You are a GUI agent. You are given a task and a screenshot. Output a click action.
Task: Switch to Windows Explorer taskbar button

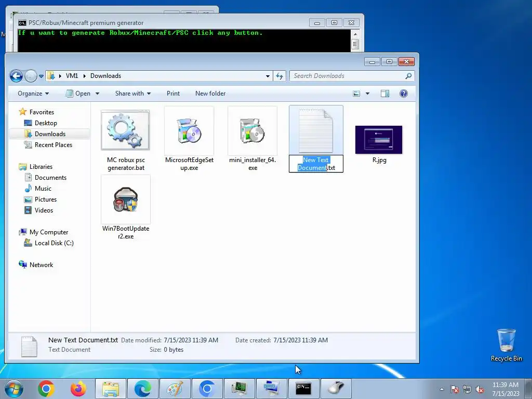pos(111,389)
